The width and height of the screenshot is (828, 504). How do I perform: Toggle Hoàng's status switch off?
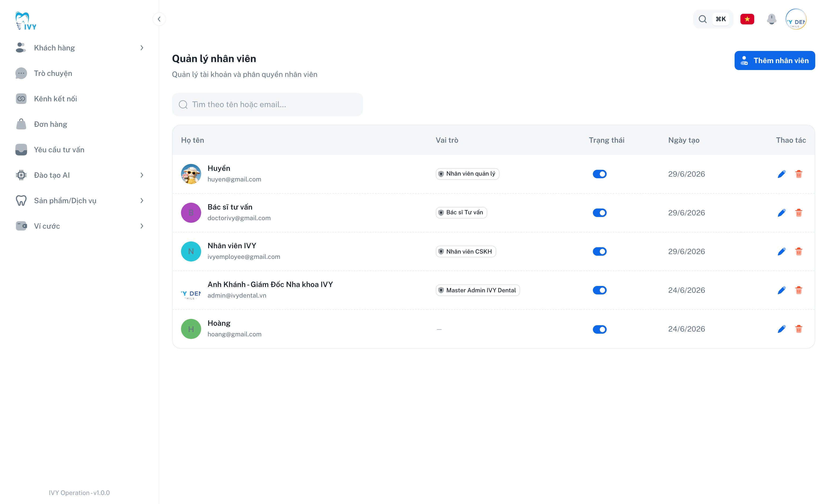[x=600, y=329]
